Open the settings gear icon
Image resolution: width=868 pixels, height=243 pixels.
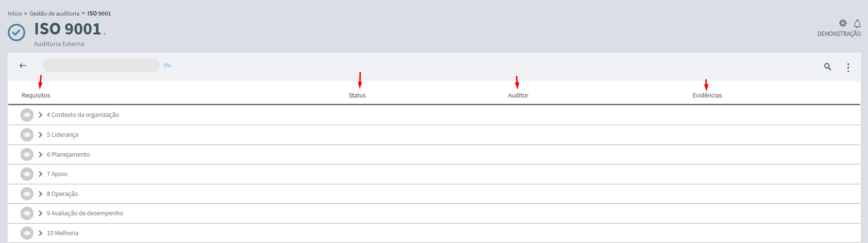coord(843,23)
